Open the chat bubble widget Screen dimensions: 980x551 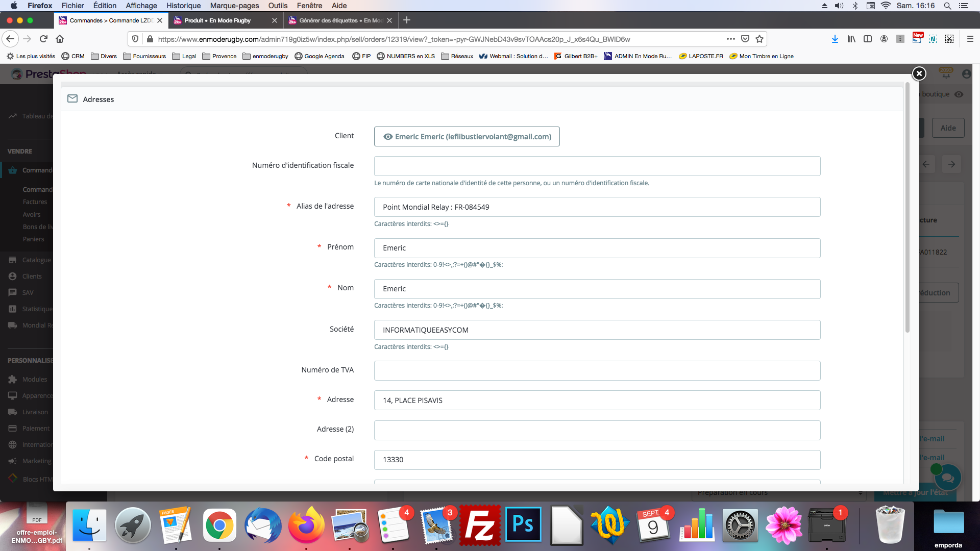[x=948, y=478]
